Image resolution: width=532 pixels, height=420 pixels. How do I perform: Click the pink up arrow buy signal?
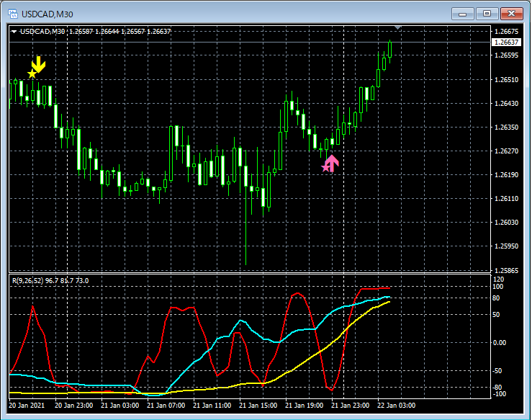[331, 162]
